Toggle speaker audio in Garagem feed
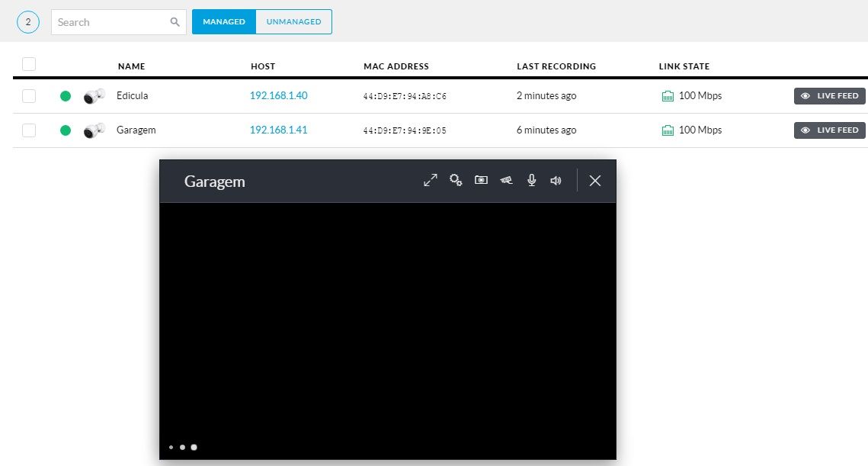This screenshot has height=466, width=868. click(x=556, y=181)
